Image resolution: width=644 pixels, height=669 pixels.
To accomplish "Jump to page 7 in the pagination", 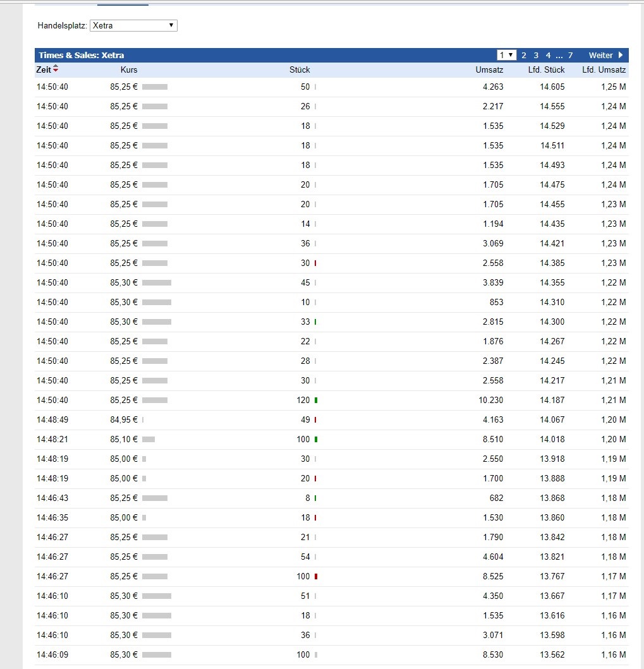I will [x=570, y=55].
